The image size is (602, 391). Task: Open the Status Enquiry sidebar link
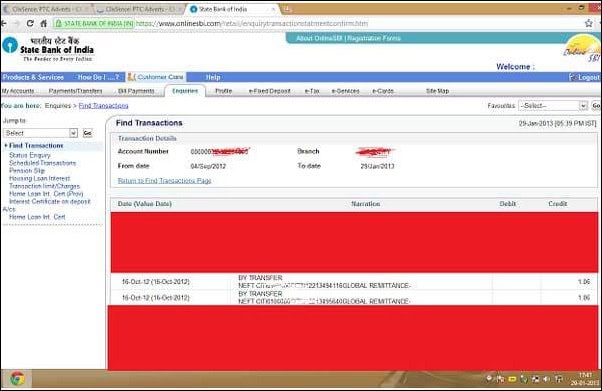tap(30, 155)
